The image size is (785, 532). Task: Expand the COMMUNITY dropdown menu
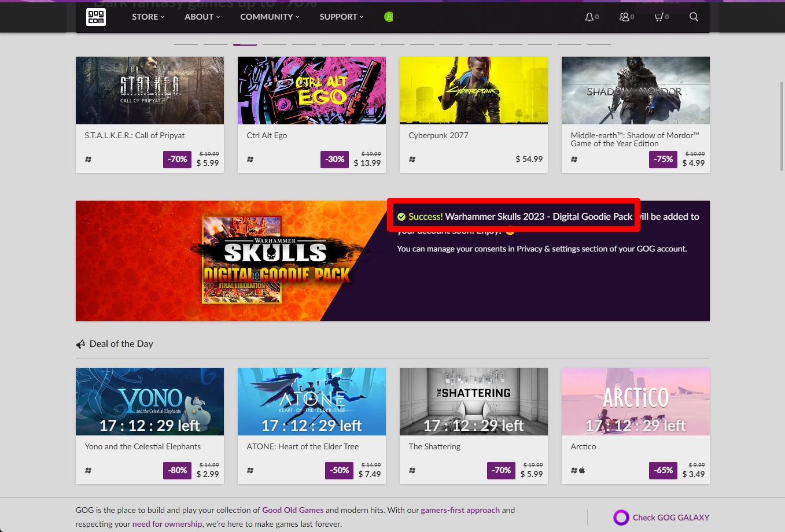(270, 17)
